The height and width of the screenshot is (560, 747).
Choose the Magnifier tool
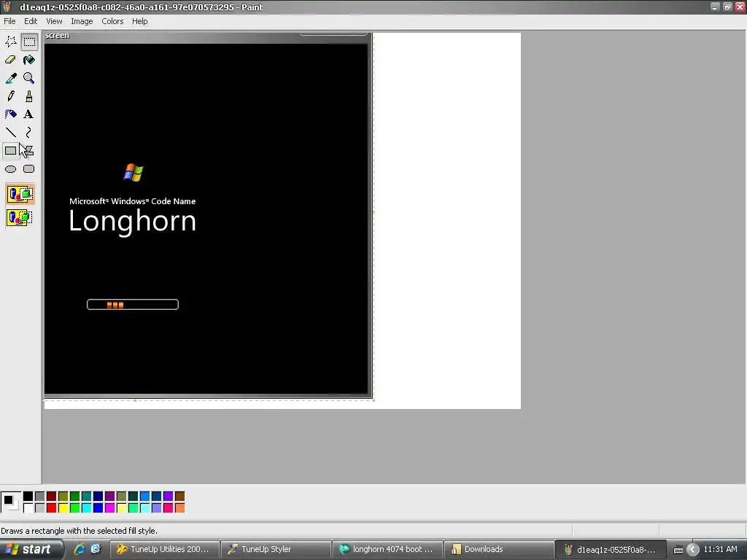click(29, 77)
